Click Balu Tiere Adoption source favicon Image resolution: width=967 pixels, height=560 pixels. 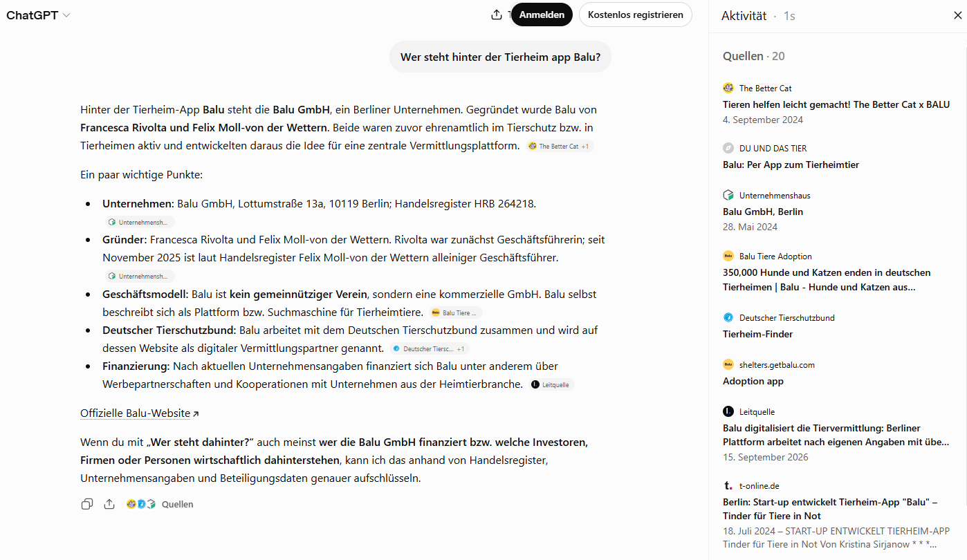728,256
